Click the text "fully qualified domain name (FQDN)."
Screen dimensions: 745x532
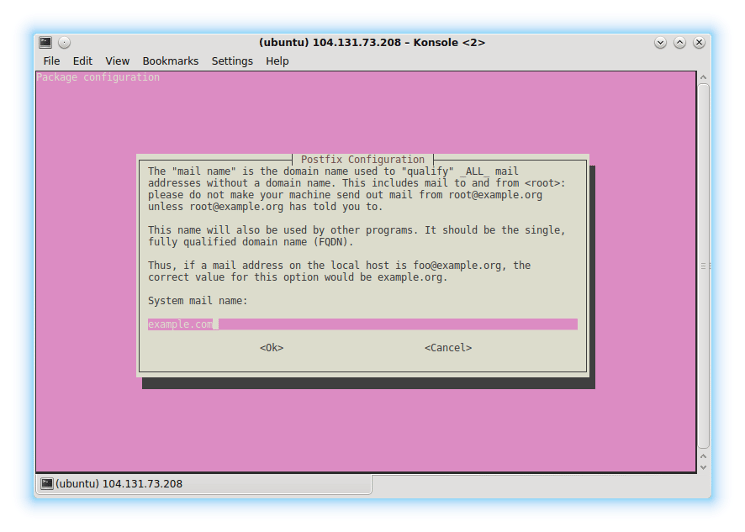point(251,242)
